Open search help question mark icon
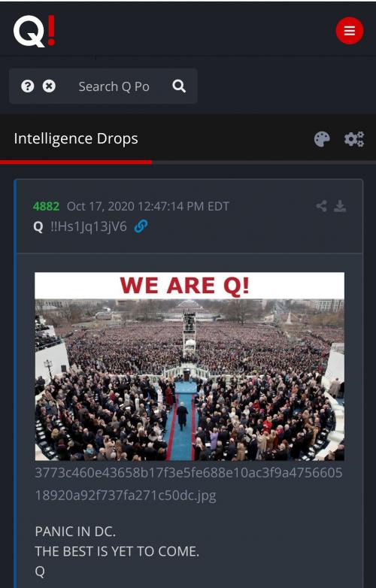The width and height of the screenshot is (376, 588). tap(28, 86)
